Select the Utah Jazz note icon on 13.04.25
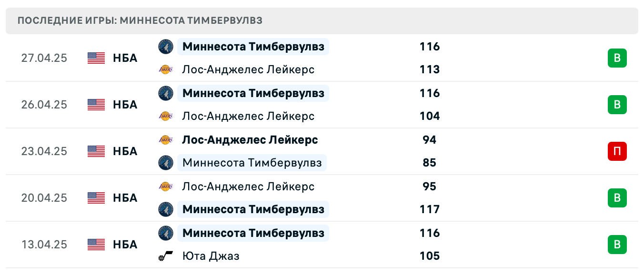Viewport: 644px width, 275px height. coord(165,256)
